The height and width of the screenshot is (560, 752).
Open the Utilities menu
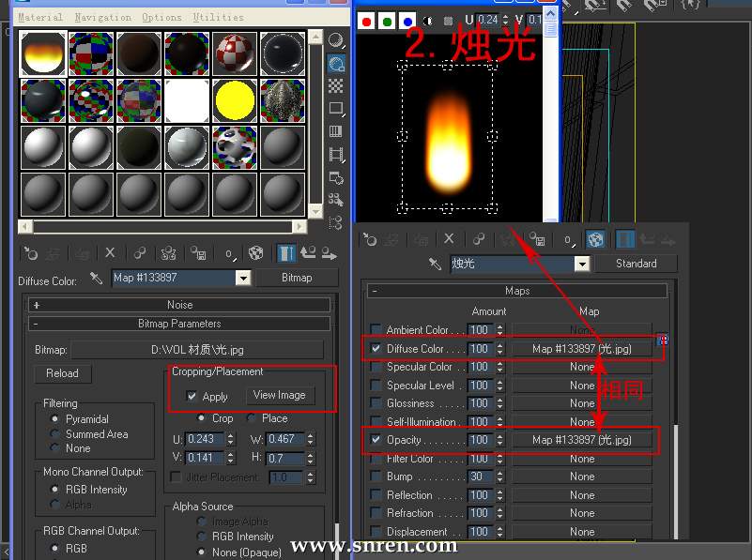218,17
